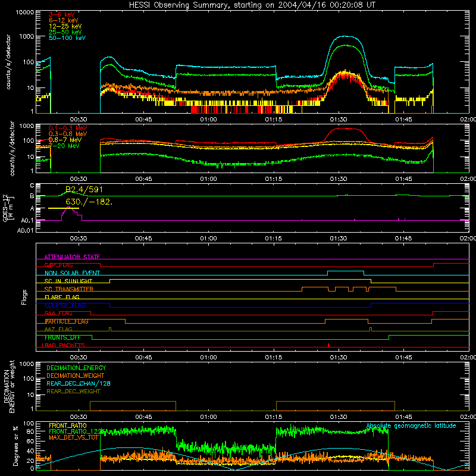Select the dim olive flag label above FRONTS_OFF
476x476 pixels.
click(x=58, y=329)
